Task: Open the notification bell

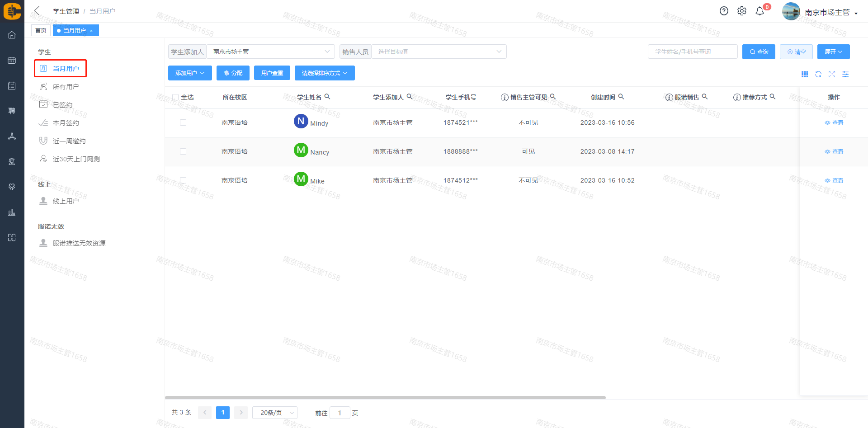Action: click(760, 11)
